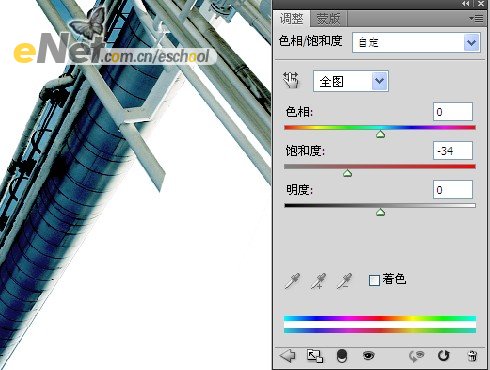Delete this adjustment layer trash icon
This screenshot has height=370, width=490.
click(472, 356)
